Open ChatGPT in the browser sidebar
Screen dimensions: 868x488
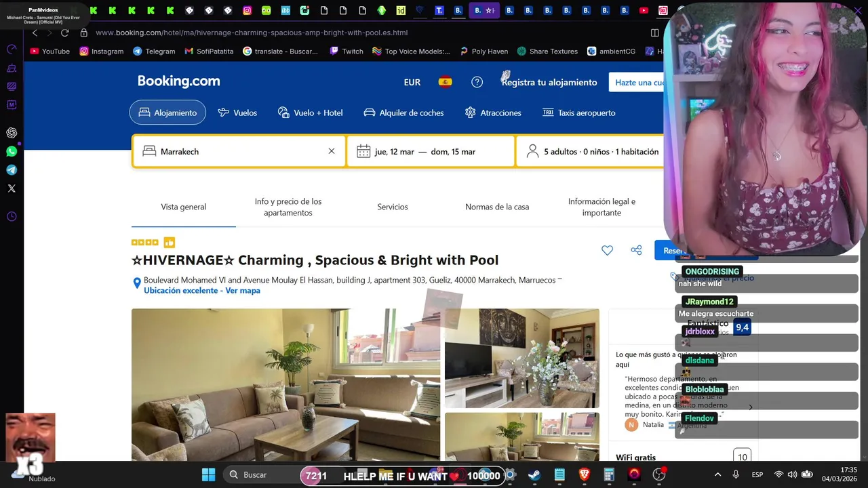12,133
